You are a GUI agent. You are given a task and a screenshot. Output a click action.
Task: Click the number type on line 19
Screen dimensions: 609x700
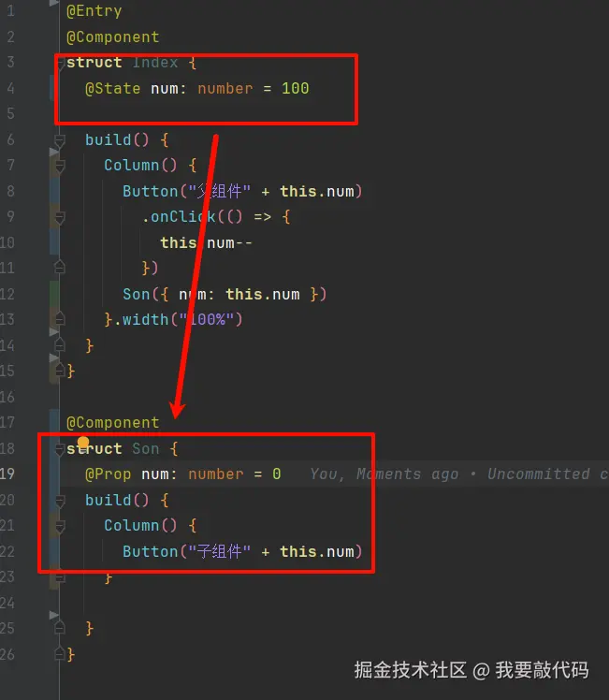coord(216,474)
